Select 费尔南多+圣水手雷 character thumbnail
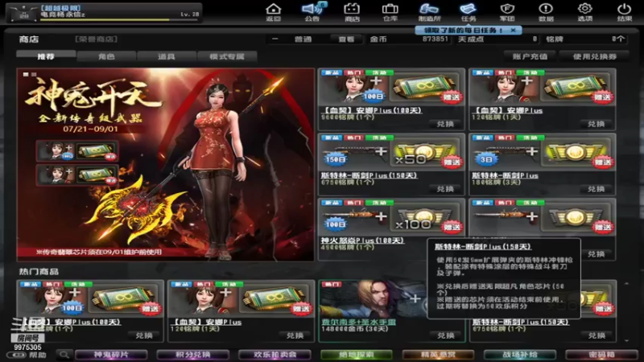Viewport: 644px width, 362px height. tap(372, 298)
